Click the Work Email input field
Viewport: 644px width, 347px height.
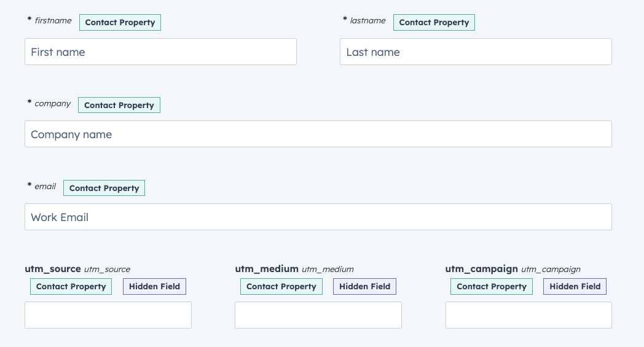point(318,217)
